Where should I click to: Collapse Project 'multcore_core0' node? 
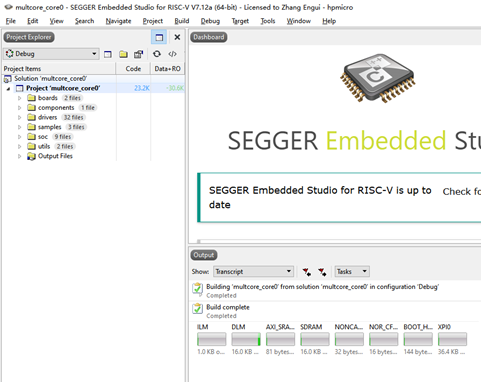click(8, 88)
